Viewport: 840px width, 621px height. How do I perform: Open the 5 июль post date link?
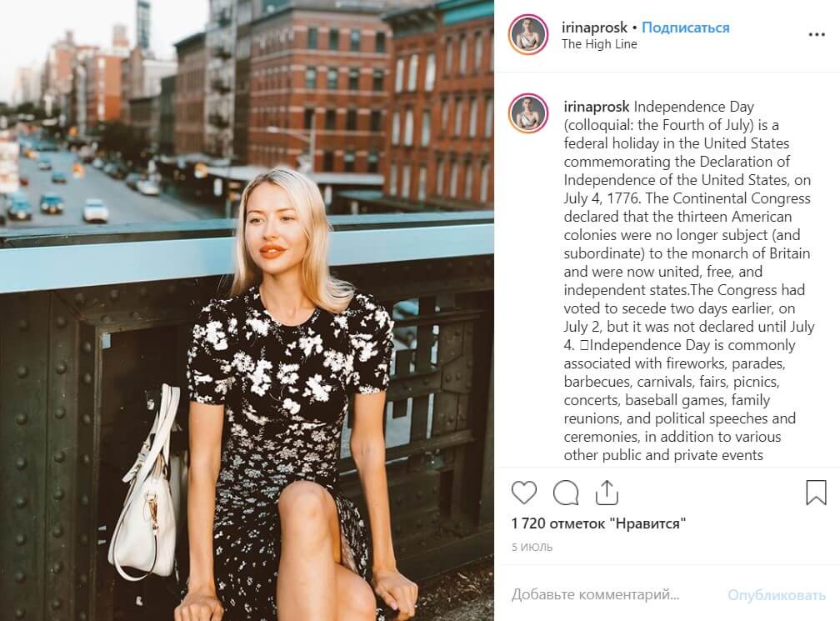pyautogui.click(x=532, y=547)
